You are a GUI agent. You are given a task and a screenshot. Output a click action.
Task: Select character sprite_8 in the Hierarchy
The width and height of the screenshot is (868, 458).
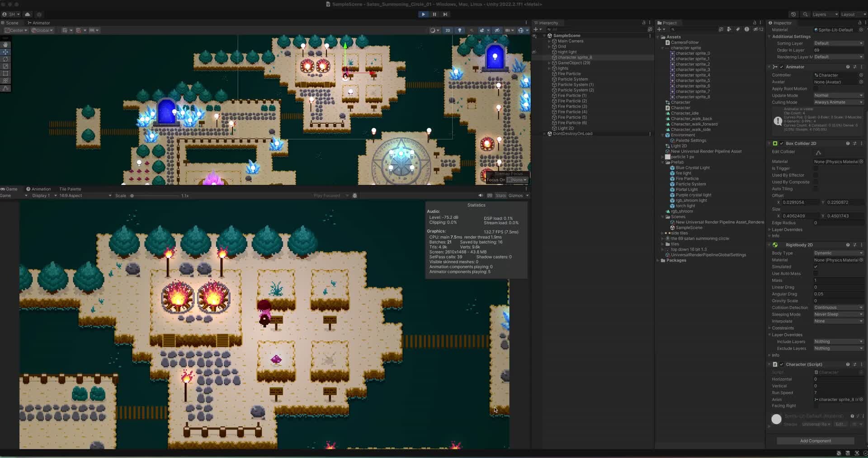pos(575,57)
